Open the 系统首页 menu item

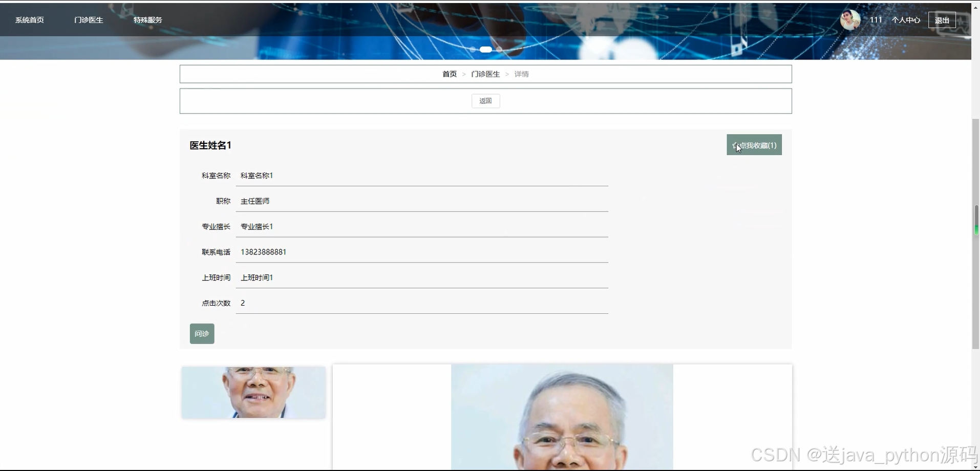(30, 20)
